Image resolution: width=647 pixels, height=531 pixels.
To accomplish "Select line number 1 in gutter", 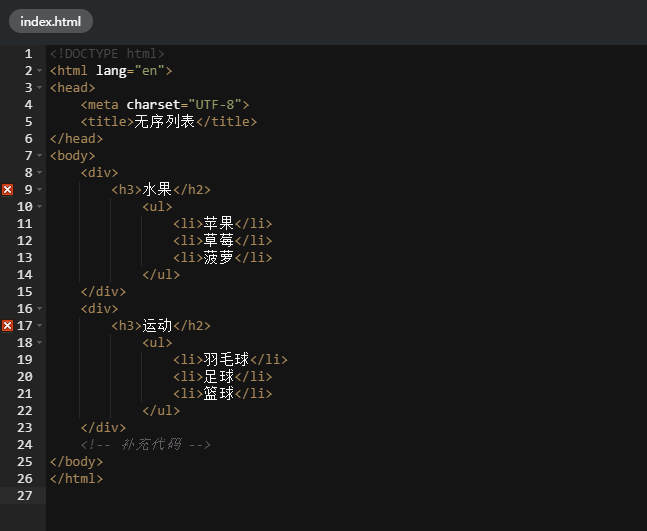I will point(28,54).
